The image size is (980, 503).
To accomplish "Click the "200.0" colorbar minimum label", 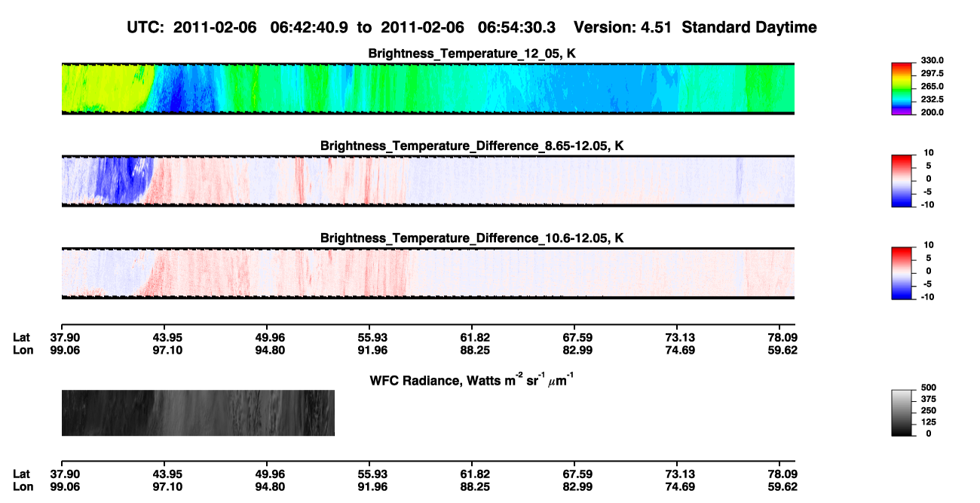I will pyautogui.click(x=933, y=112).
